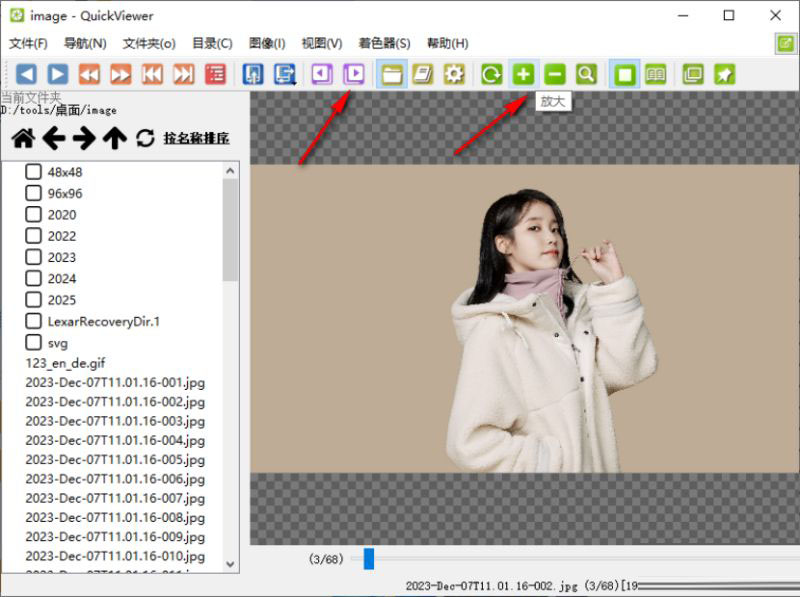Select file 2023-Dec-07T11.01.16-002.jpg in list
This screenshot has height=597, width=800.
115,402
